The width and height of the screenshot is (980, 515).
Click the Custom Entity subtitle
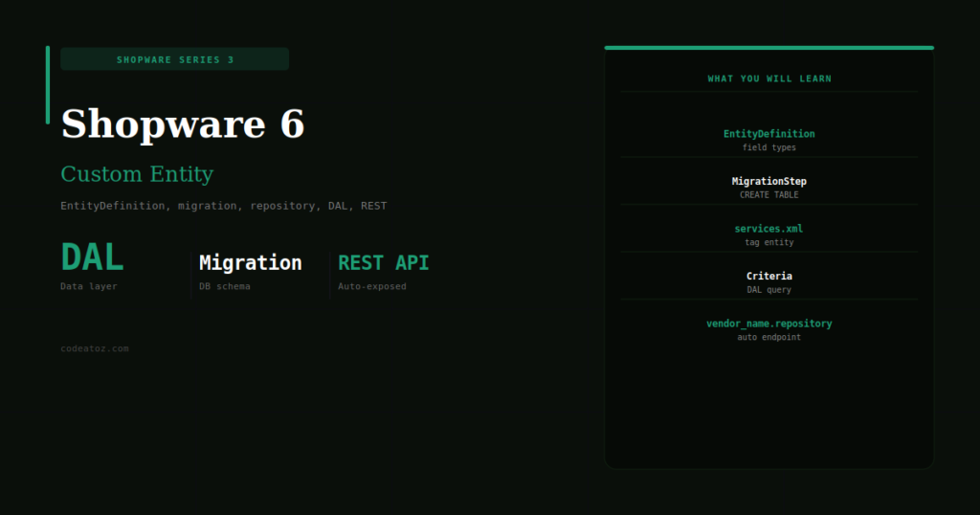point(137,174)
